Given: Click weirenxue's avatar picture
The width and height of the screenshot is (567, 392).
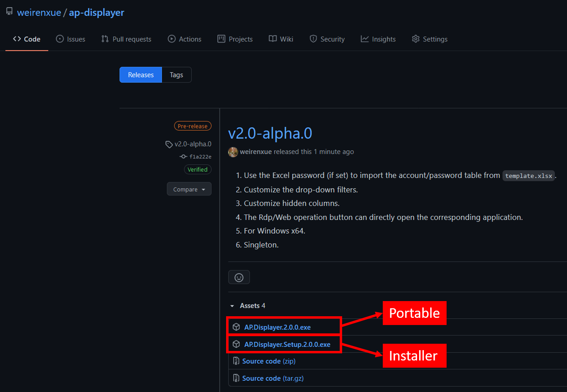Looking at the screenshot, I should point(233,152).
